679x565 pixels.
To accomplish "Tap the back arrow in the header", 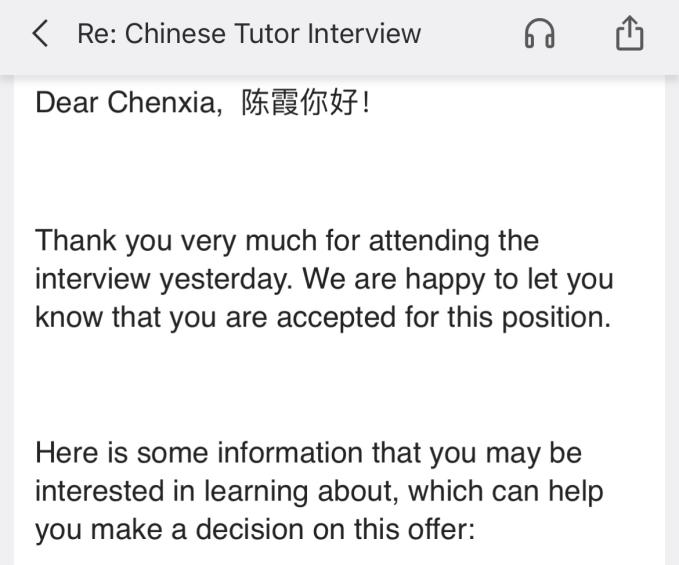I will [40, 35].
